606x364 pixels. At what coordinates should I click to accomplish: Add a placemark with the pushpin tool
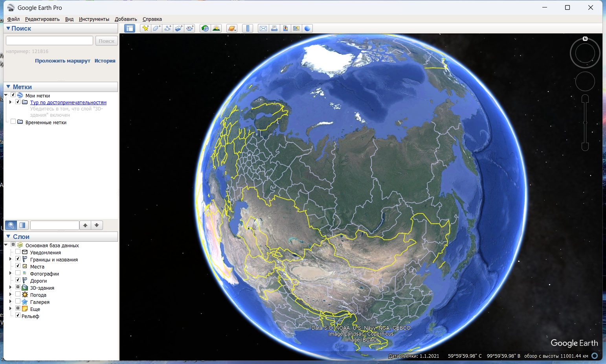(x=145, y=28)
